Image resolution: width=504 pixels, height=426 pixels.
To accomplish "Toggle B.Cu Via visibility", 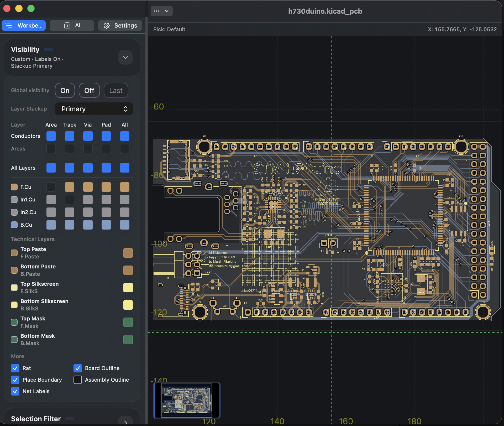I will [x=88, y=225].
